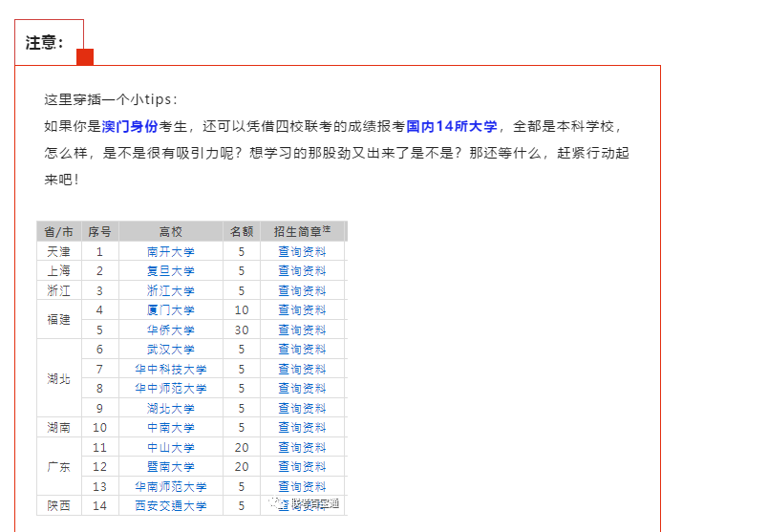Click the bold blue 澳门身份 text
768x532 pixels.
click(130, 126)
